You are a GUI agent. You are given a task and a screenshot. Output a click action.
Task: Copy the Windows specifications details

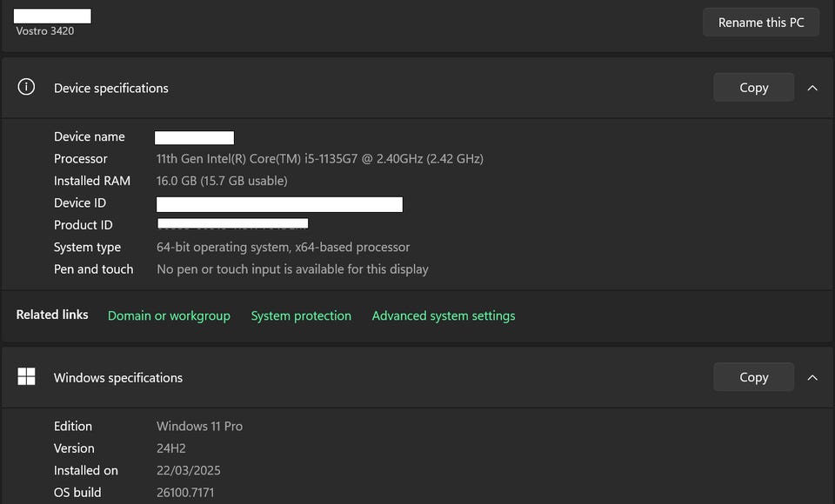click(753, 377)
